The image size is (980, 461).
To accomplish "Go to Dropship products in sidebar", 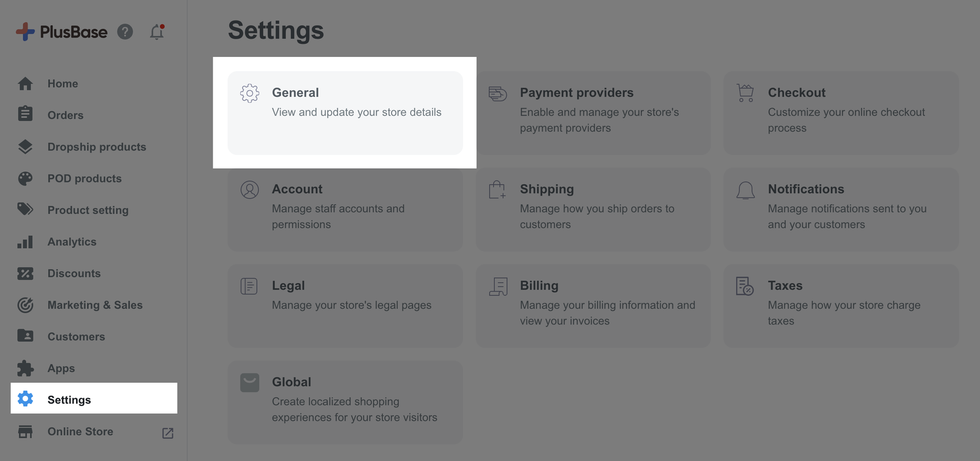I will pos(96,147).
